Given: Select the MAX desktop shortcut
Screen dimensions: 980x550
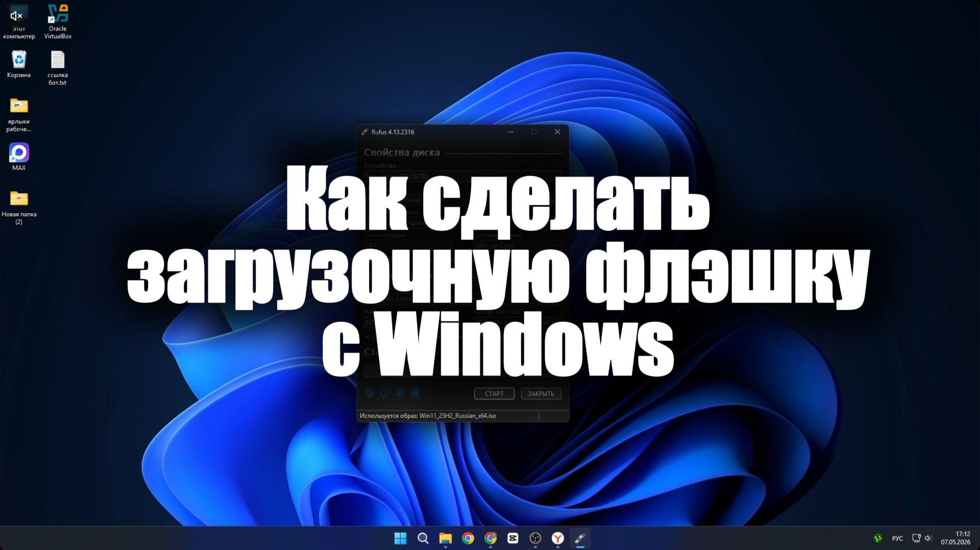Looking at the screenshot, I should [19, 157].
